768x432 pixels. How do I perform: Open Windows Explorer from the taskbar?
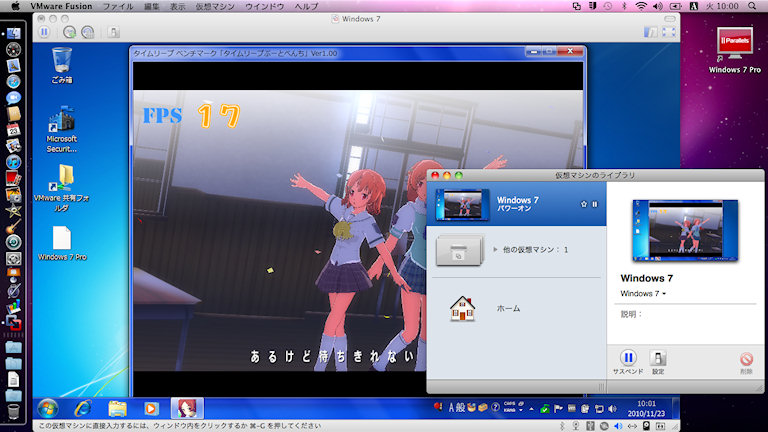(118, 408)
